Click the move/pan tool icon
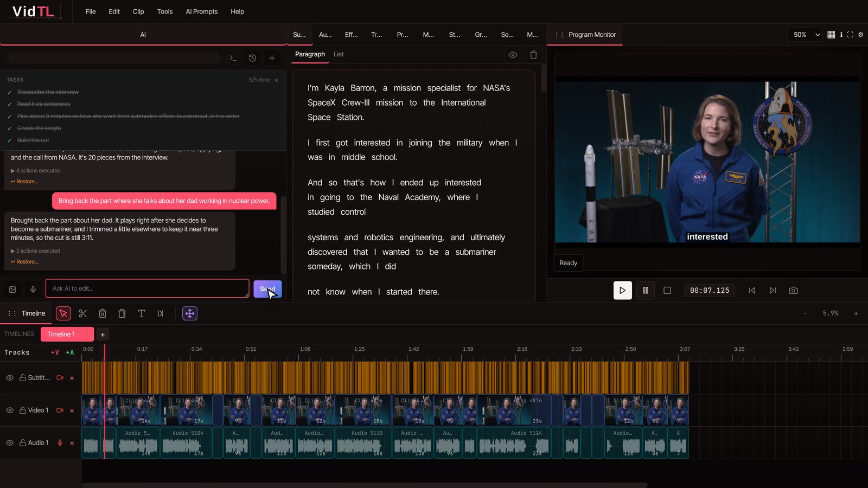This screenshot has height=488, width=868. [190, 313]
